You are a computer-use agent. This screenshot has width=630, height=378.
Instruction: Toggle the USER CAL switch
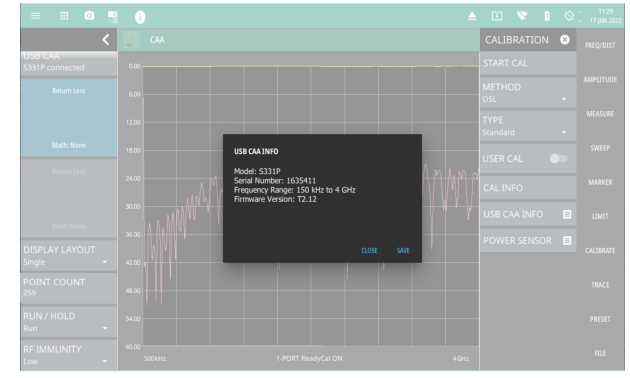(558, 158)
